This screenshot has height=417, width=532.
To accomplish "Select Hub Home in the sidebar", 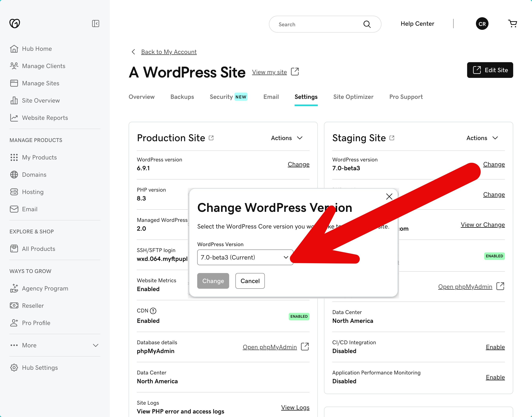I will click(37, 49).
